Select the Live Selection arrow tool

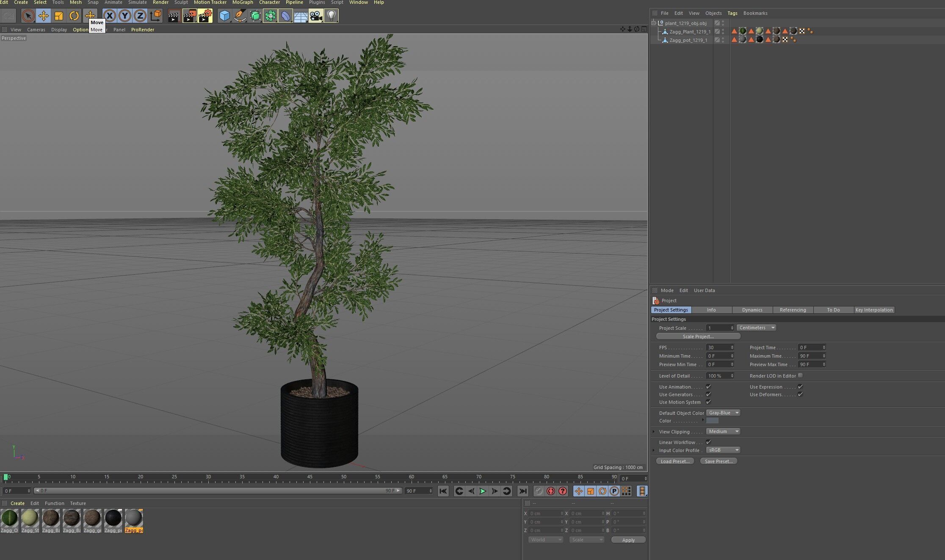(28, 16)
